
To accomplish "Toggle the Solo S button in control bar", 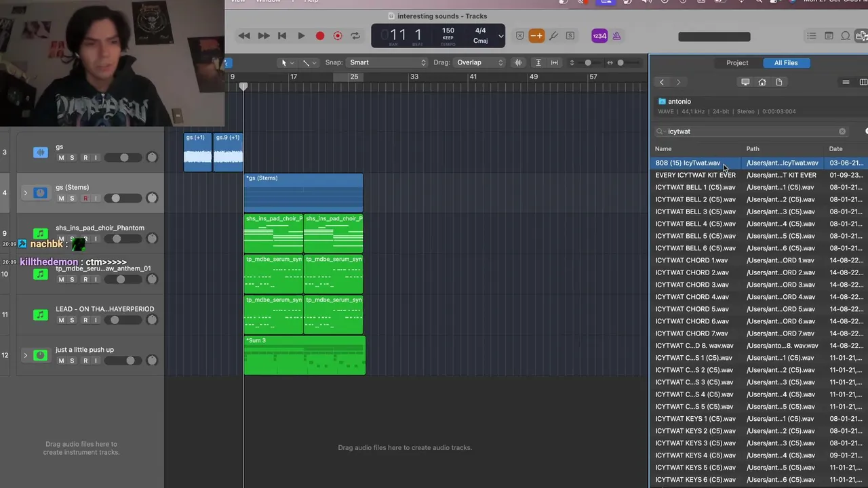I will click(570, 36).
